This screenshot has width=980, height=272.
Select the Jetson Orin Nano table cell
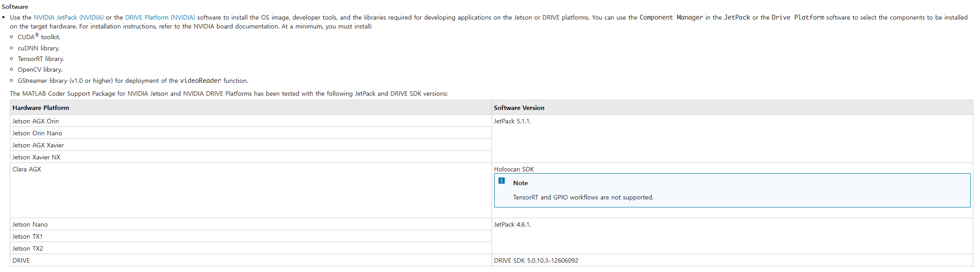pos(251,133)
